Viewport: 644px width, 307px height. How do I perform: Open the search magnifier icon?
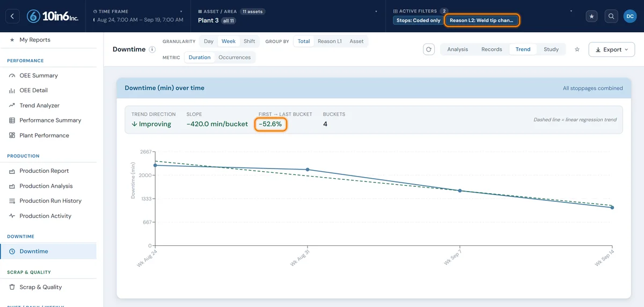coord(611,17)
